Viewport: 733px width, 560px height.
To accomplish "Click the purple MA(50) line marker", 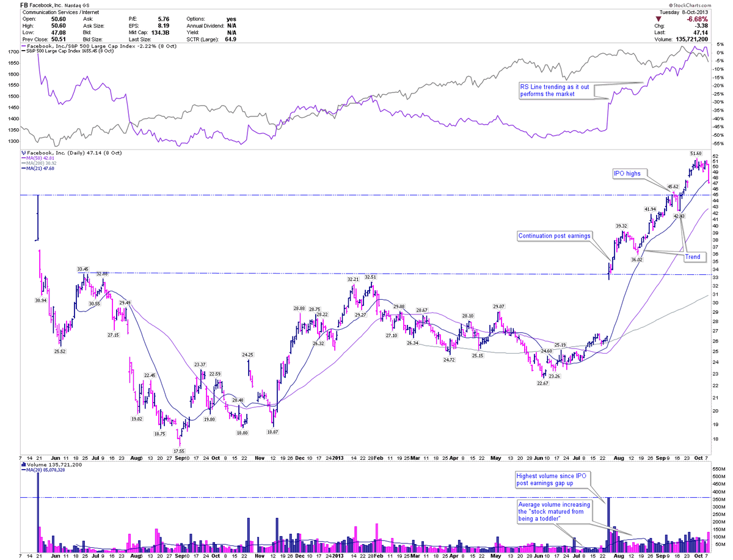I will [23, 158].
